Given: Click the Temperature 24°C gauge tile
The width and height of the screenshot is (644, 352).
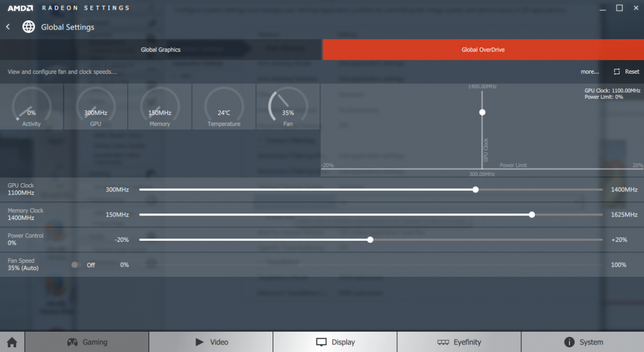Looking at the screenshot, I should click(x=224, y=106).
